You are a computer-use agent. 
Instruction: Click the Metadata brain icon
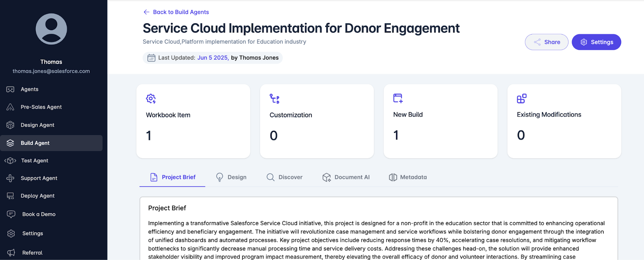click(x=393, y=177)
